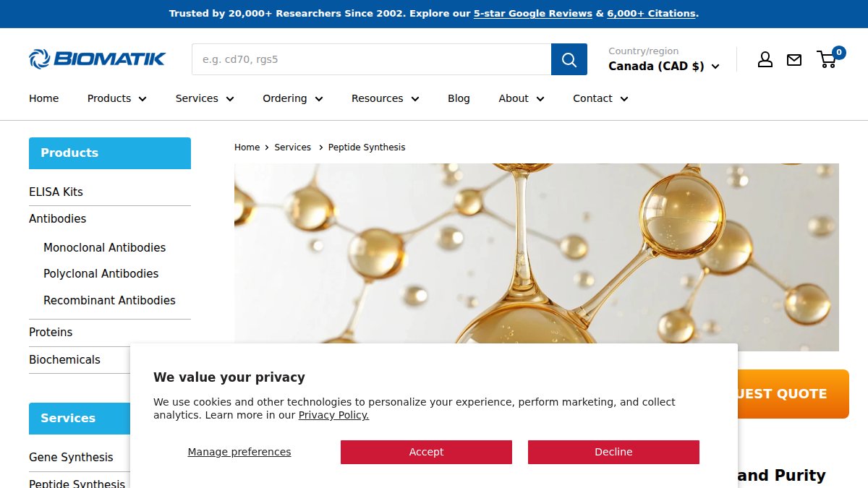The image size is (868, 488).
Task: Select Recombinant Antibodies in sidebar
Action: (109, 300)
